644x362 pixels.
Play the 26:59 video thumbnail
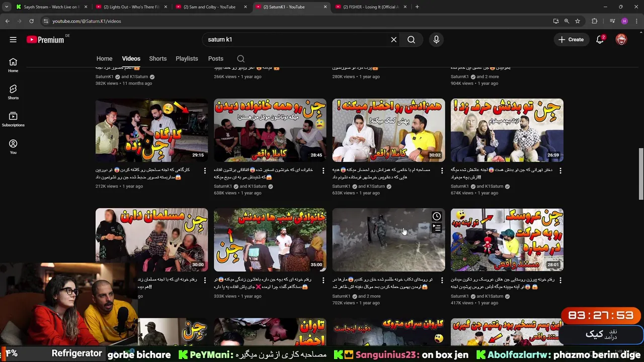[507, 130]
